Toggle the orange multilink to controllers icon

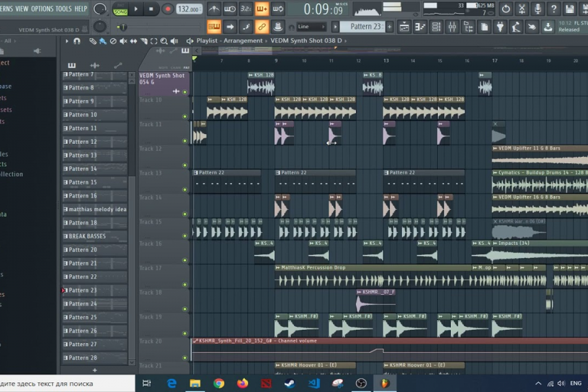(x=262, y=27)
